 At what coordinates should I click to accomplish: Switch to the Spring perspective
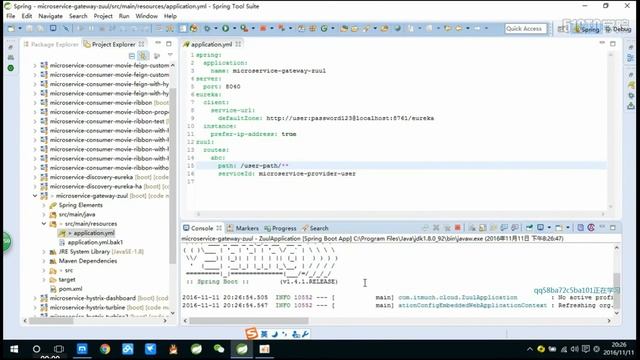click(586, 29)
